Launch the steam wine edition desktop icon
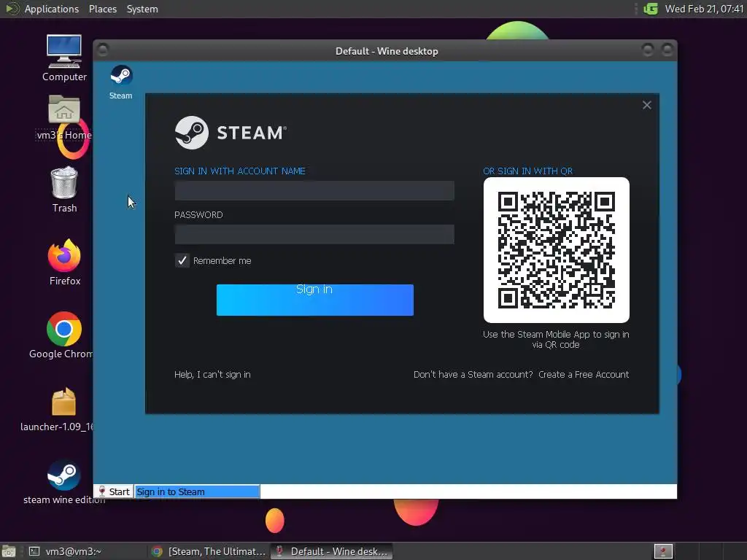The width and height of the screenshot is (747, 560). (64, 482)
